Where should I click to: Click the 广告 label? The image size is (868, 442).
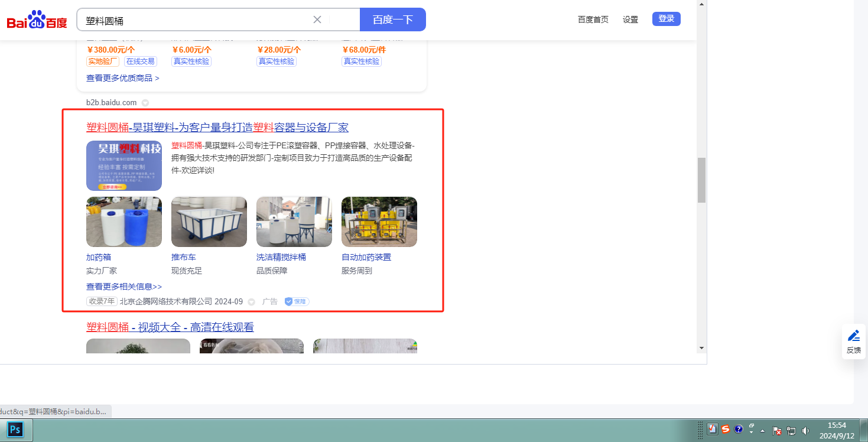[x=270, y=301]
